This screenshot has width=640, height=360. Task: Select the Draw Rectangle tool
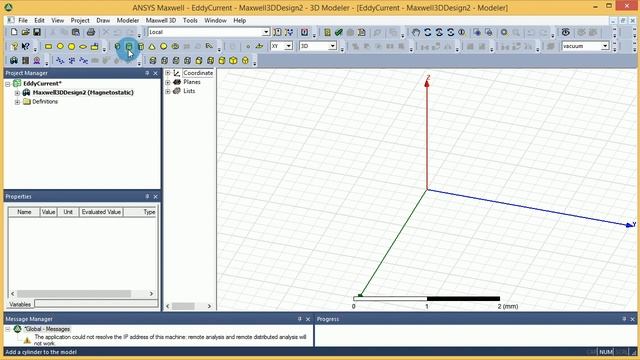pos(48,47)
